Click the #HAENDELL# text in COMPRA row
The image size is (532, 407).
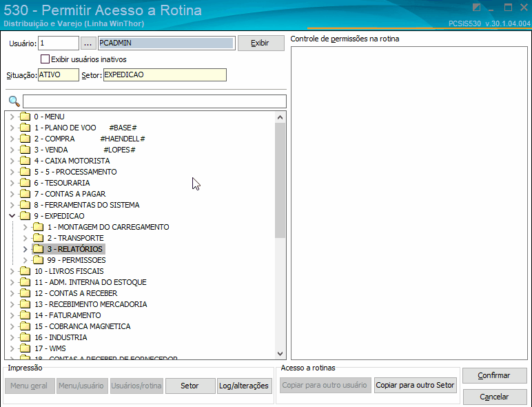tap(123, 139)
